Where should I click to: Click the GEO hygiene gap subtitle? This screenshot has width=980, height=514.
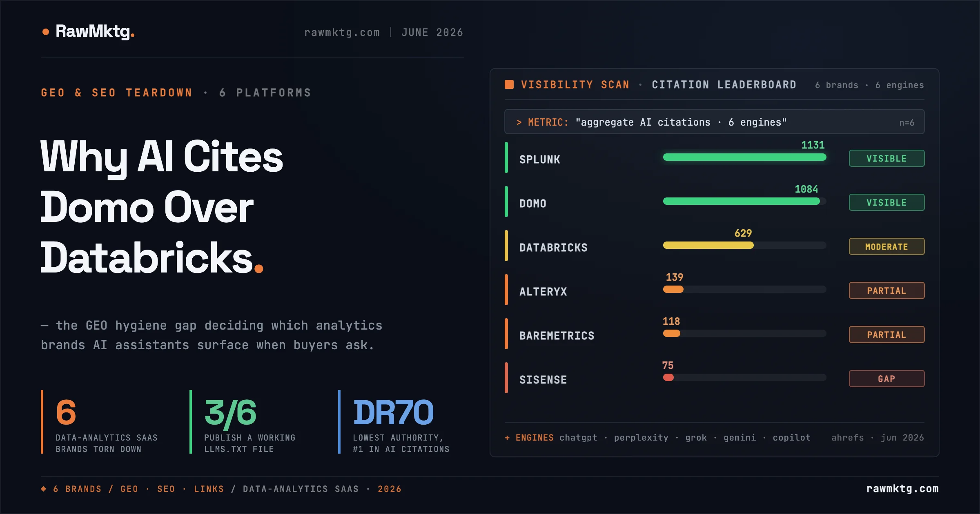point(212,335)
